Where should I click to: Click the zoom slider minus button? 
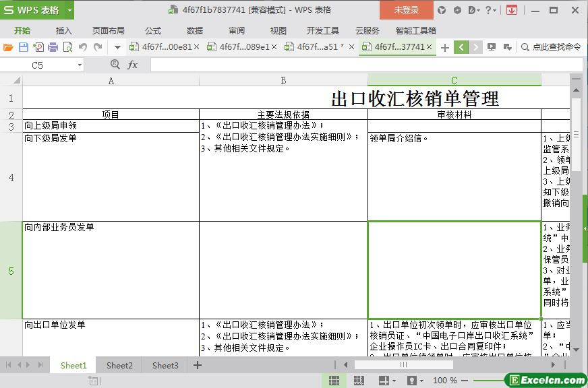tap(465, 381)
